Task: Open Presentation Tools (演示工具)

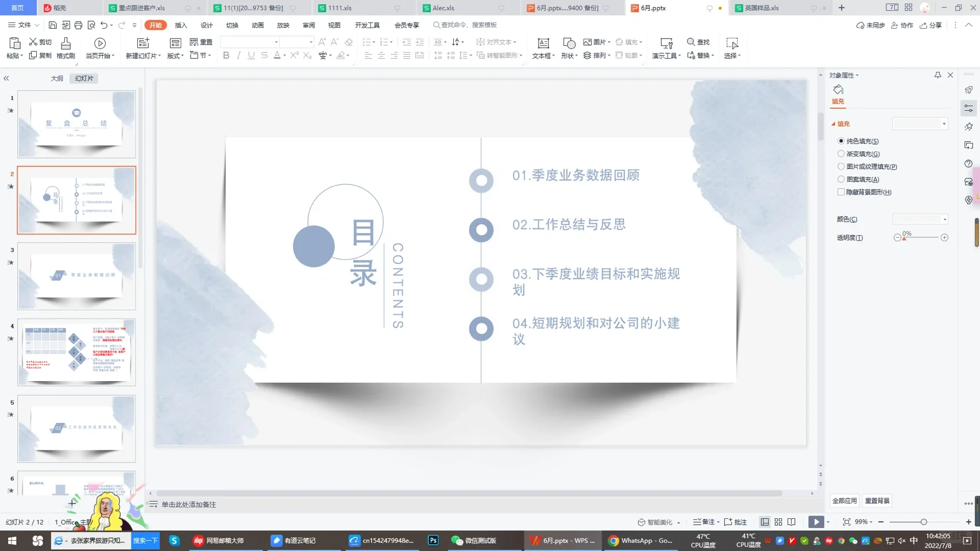Action: click(x=666, y=48)
